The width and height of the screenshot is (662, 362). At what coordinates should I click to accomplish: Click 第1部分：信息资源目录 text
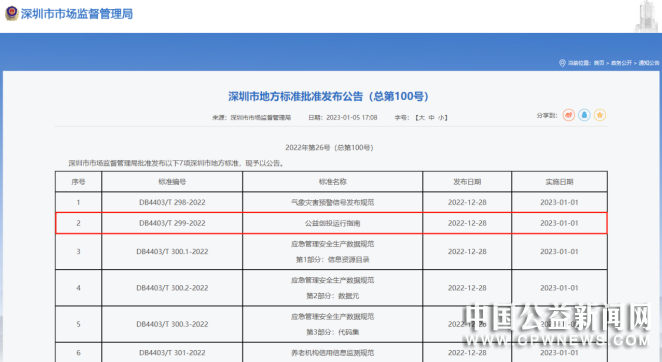333,259
